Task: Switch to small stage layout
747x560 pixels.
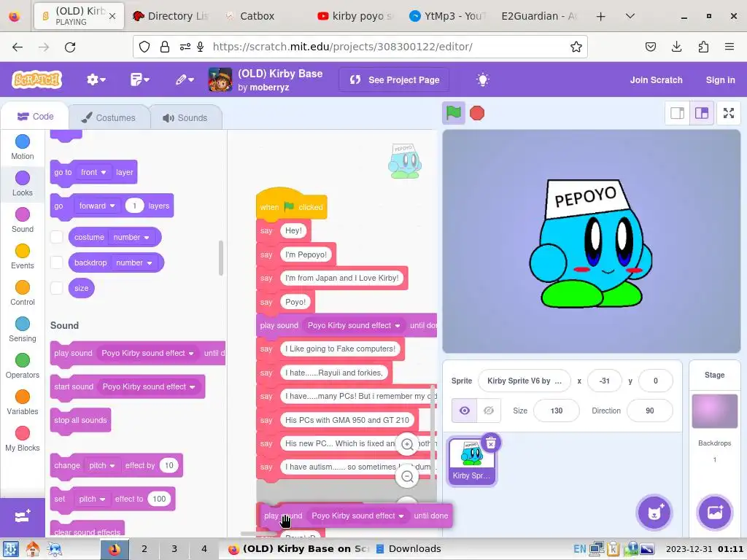Action: (678, 113)
